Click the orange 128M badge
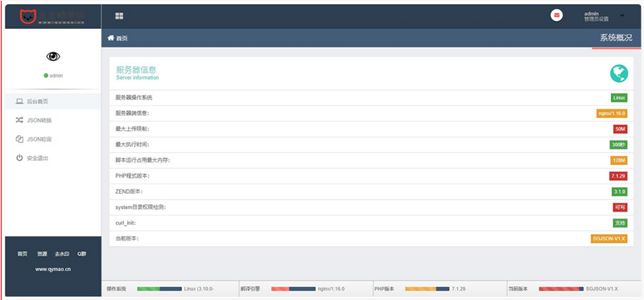The image size is (644, 300). point(619,161)
